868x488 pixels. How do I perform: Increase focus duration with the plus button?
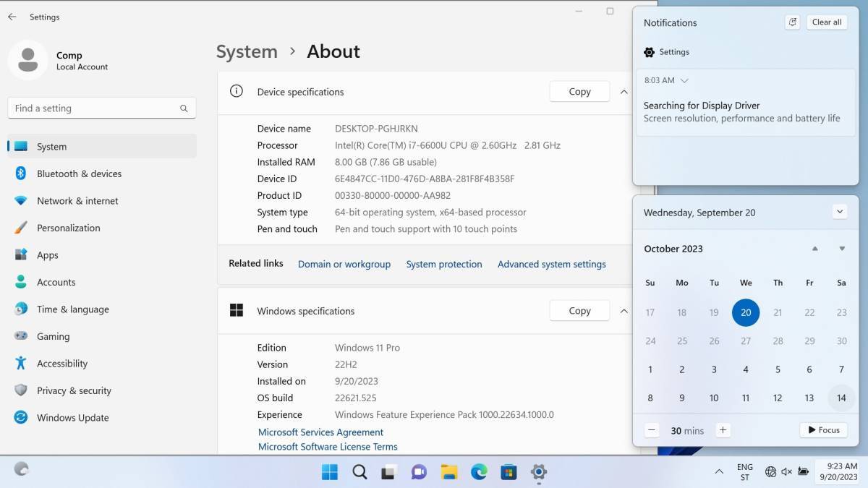(722, 430)
